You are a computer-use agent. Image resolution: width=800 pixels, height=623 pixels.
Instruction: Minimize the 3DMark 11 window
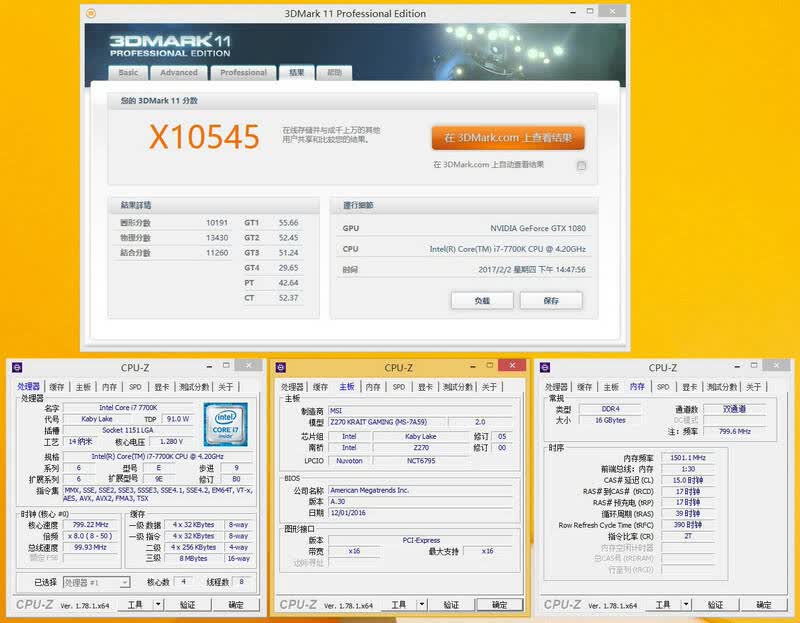click(x=573, y=12)
